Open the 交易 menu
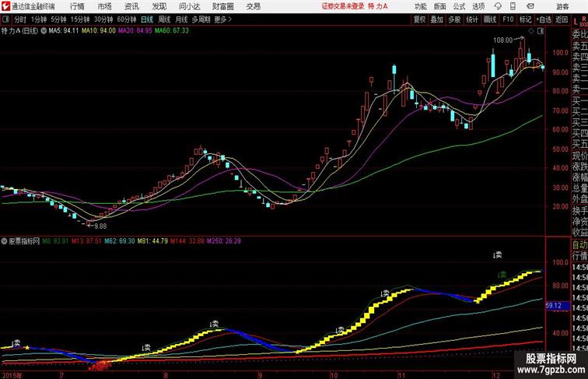The width and height of the screenshot is (588, 379). point(253,6)
